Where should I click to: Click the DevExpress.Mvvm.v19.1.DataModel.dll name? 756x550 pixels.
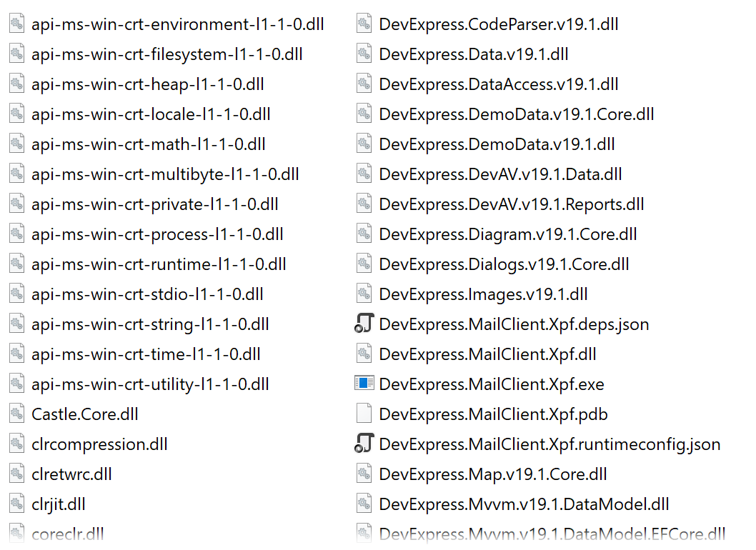(x=524, y=504)
